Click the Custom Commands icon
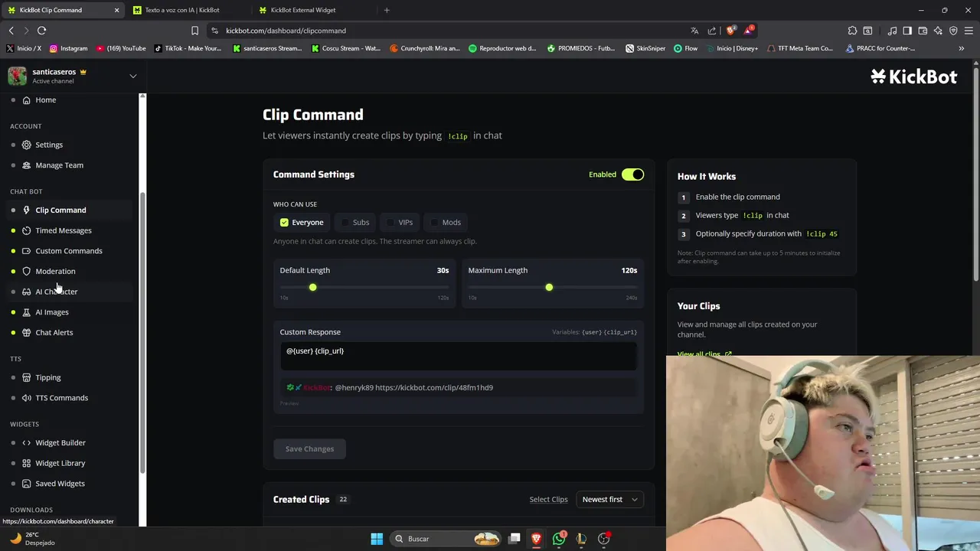 [27, 251]
